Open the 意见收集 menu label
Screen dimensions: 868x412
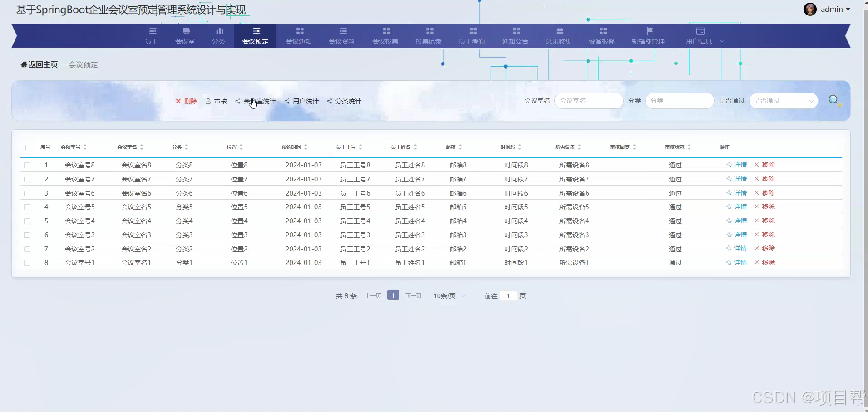[x=558, y=41]
